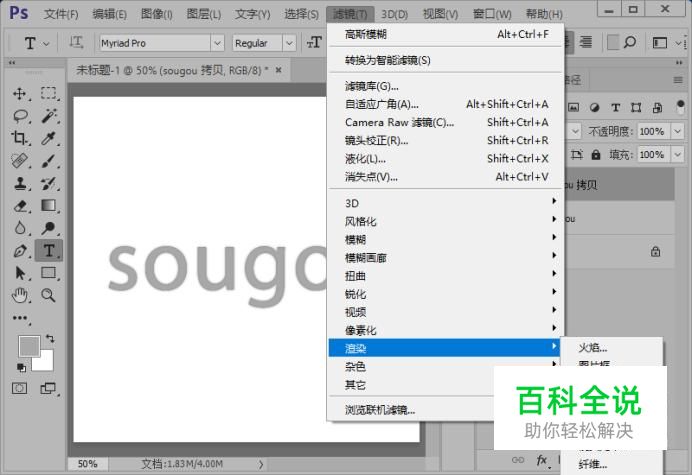Screen dimensions: 692x475
Task: Click the font size icon
Action: (314, 43)
